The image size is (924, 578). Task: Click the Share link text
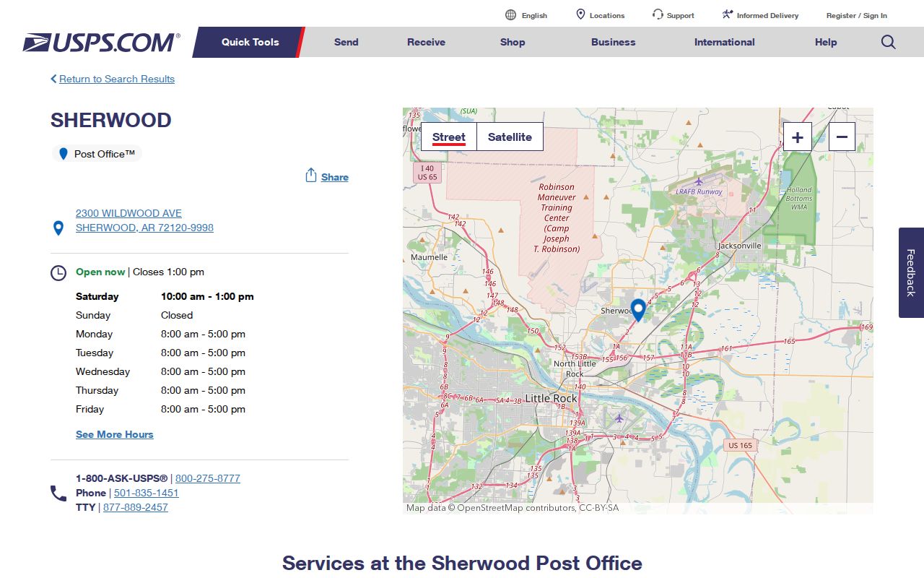click(x=335, y=177)
